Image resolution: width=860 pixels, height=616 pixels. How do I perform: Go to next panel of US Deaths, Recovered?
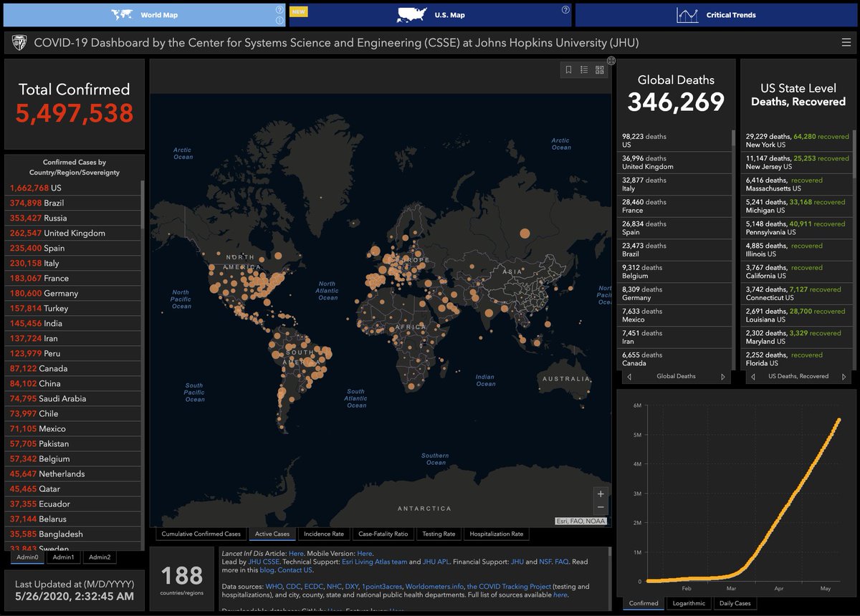click(845, 376)
